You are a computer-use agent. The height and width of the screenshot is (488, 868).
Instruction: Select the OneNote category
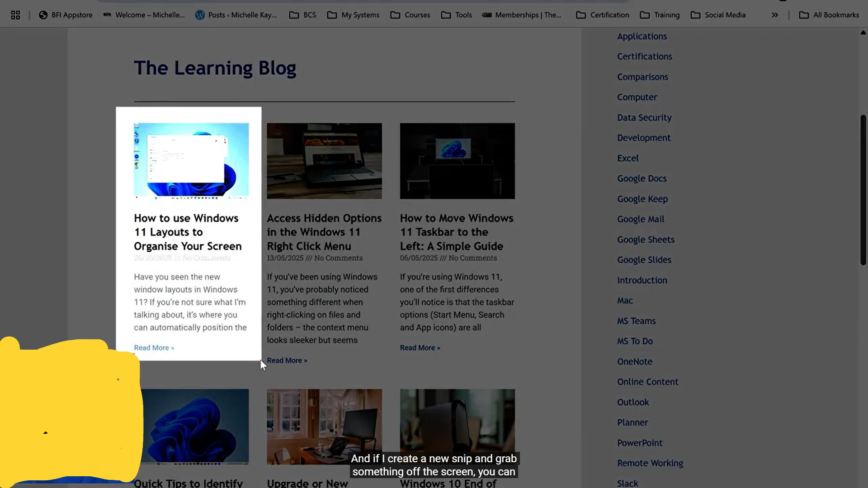coord(635,361)
